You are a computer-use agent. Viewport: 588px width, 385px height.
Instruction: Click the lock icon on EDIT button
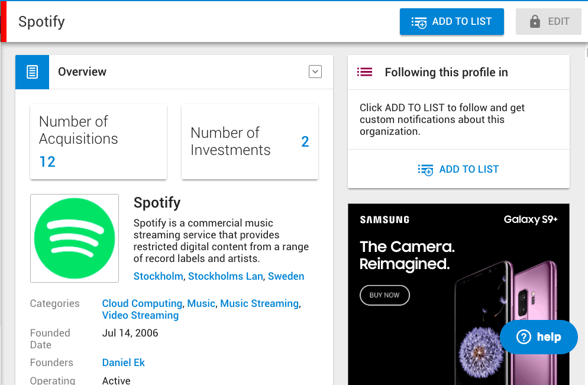(x=535, y=22)
